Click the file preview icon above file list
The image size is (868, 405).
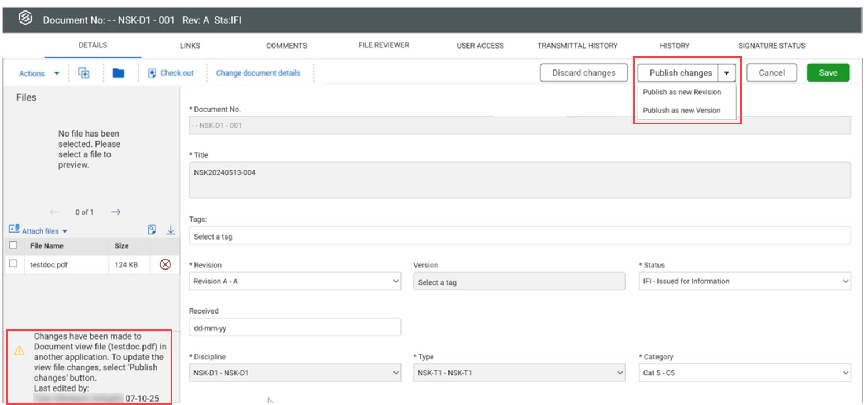(x=152, y=230)
